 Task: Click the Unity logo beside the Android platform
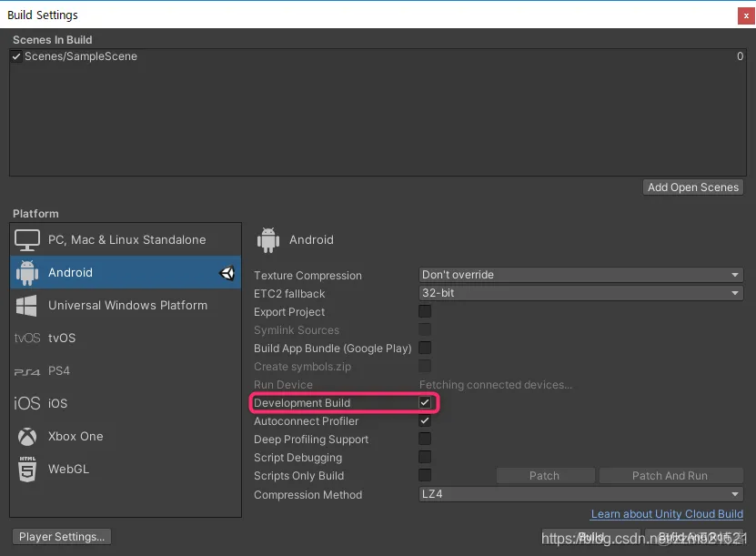227,273
